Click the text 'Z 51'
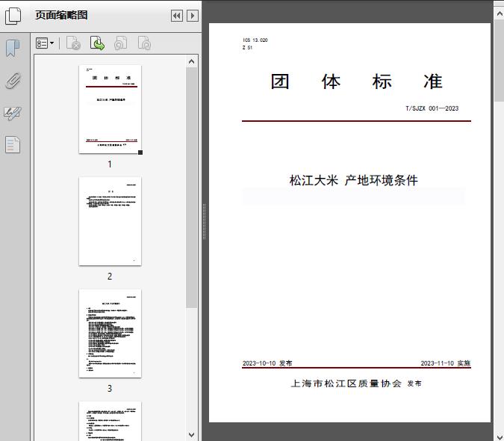 pyautogui.click(x=247, y=47)
